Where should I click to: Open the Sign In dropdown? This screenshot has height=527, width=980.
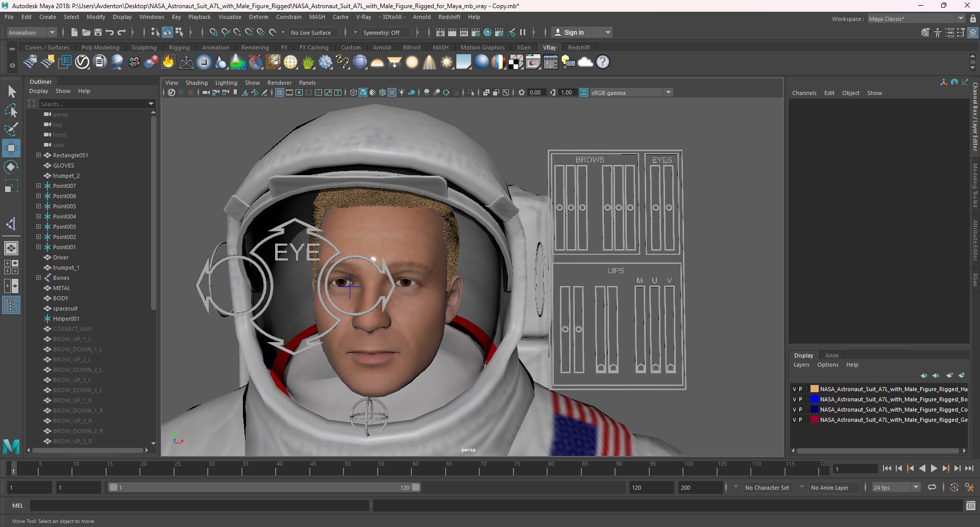(x=608, y=32)
